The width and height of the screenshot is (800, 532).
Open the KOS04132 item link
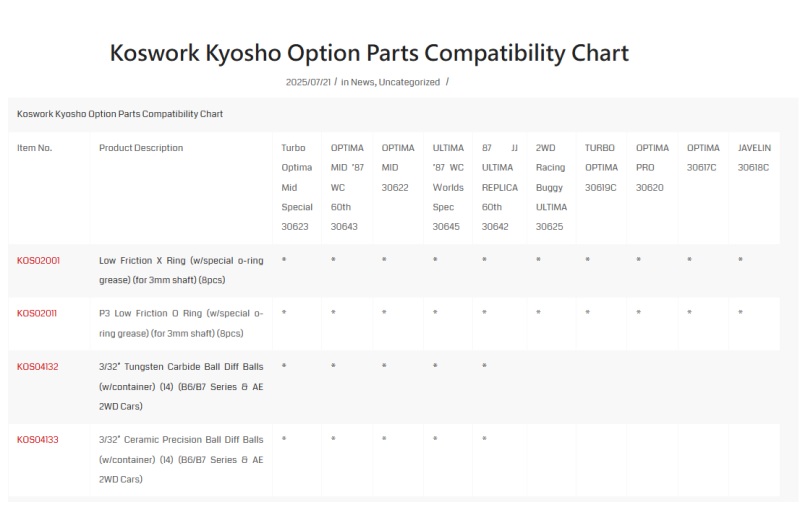(x=38, y=367)
